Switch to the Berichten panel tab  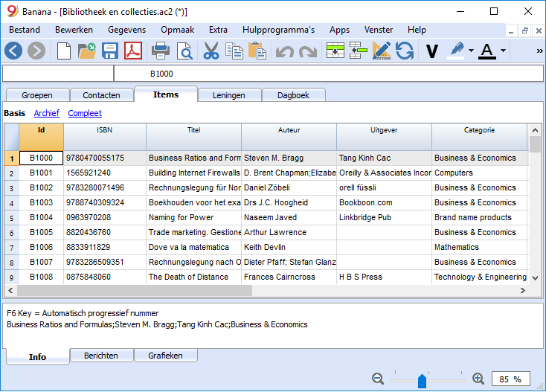coord(101,356)
